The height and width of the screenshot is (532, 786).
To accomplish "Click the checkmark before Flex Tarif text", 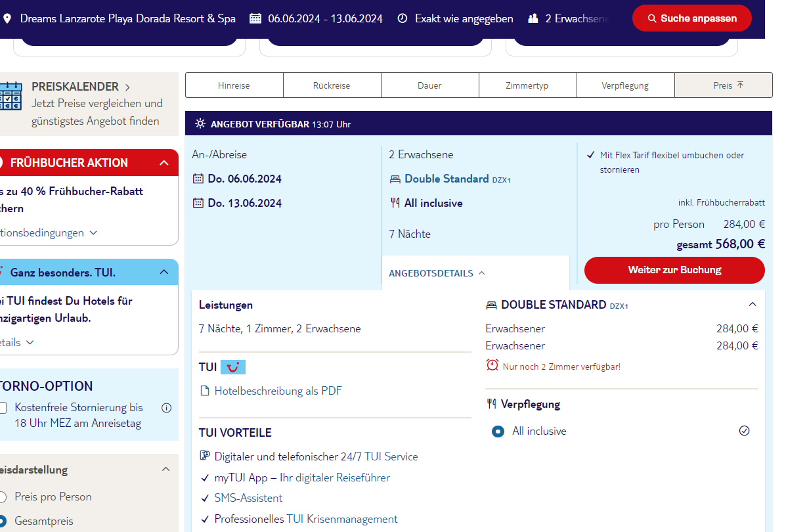I will (x=590, y=155).
